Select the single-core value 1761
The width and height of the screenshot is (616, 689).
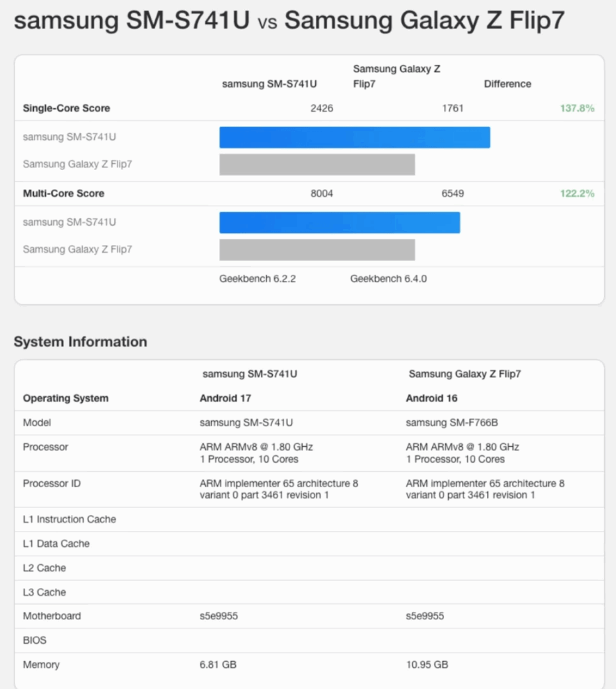point(453,108)
